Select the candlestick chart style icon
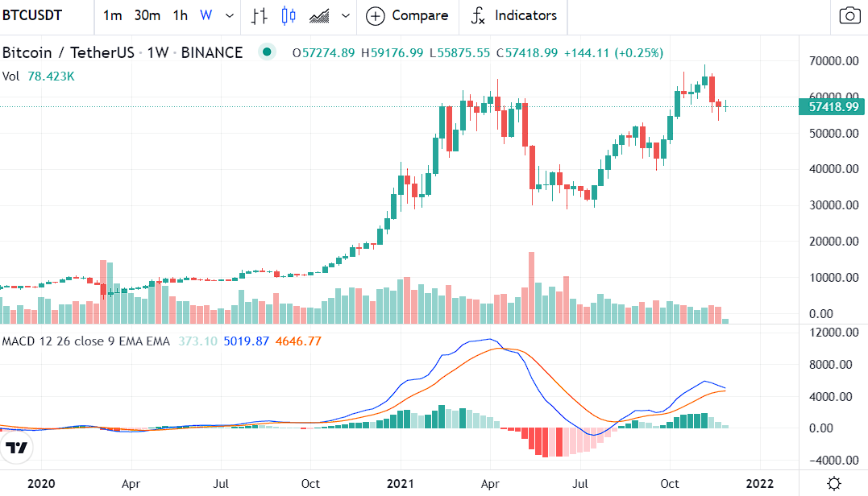868x496 pixels. pos(289,15)
